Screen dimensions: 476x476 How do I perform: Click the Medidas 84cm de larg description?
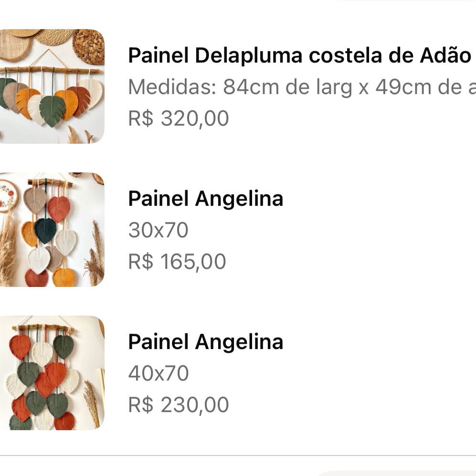[302, 87]
